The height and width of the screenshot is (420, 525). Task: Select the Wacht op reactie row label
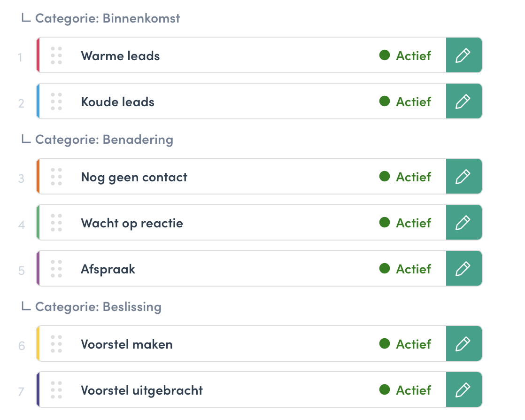(x=132, y=223)
